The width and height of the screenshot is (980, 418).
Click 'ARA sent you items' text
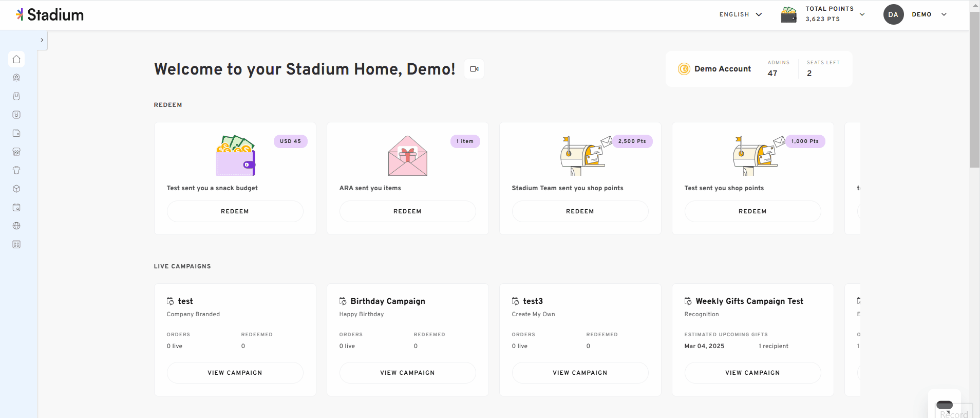pos(370,188)
